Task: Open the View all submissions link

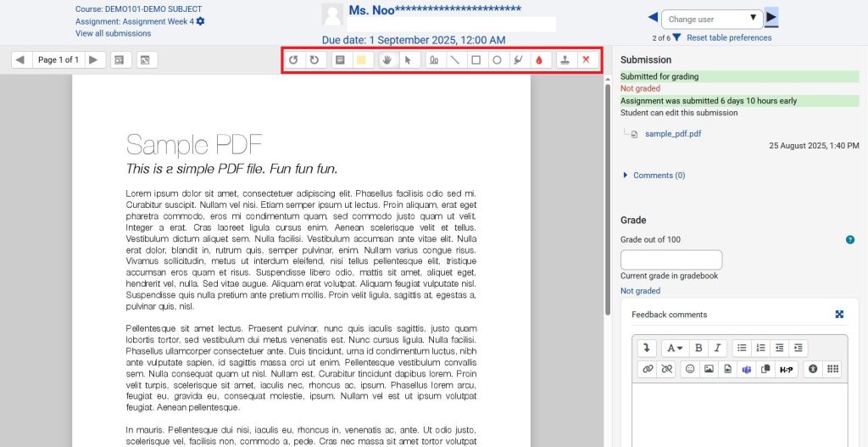Action: pyautogui.click(x=113, y=34)
